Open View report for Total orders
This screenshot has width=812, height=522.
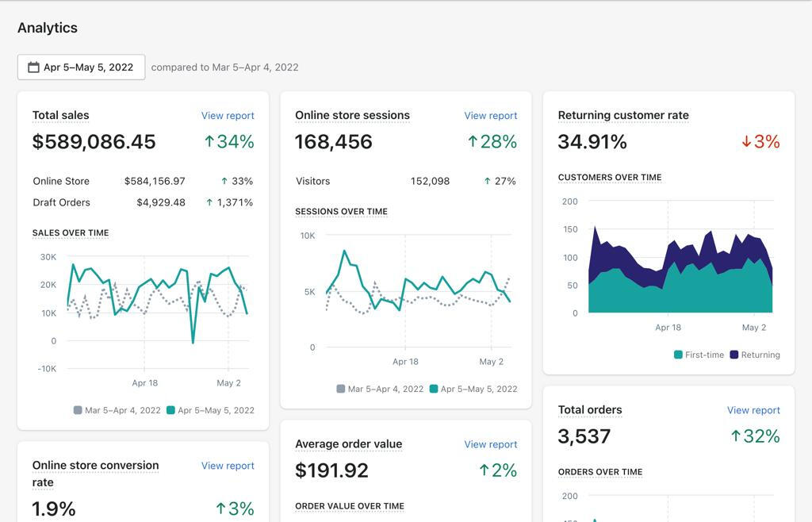(x=753, y=410)
